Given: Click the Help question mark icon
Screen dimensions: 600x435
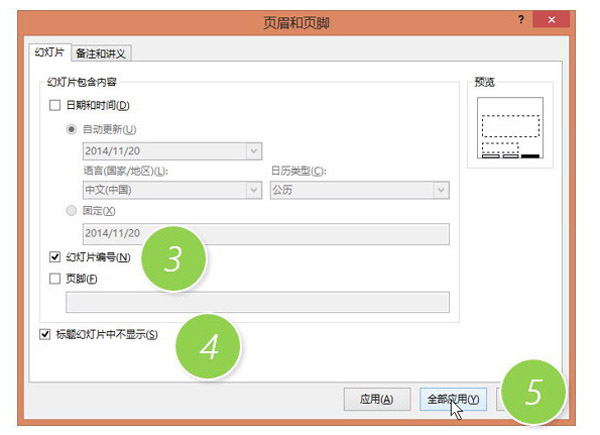Looking at the screenshot, I should (521, 19).
